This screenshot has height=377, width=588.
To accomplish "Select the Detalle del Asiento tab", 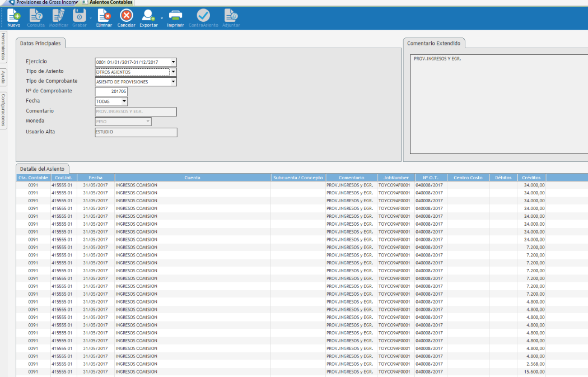I will pyautogui.click(x=42, y=169).
